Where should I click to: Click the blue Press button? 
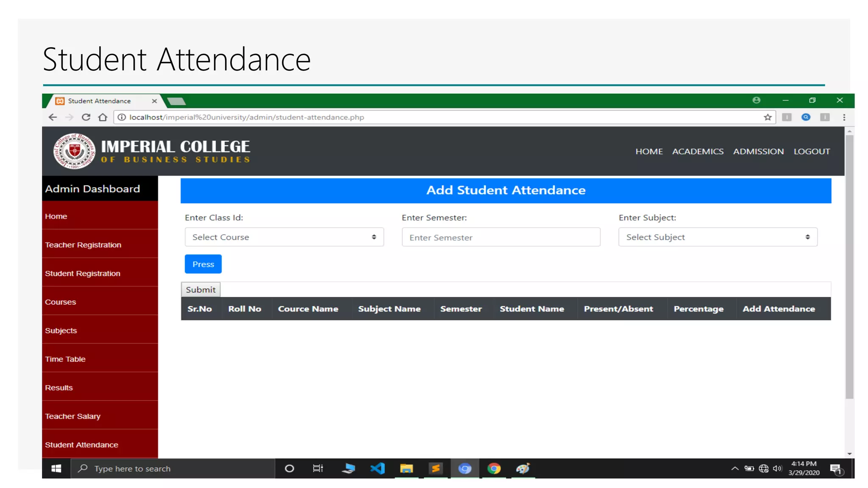[203, 264]
